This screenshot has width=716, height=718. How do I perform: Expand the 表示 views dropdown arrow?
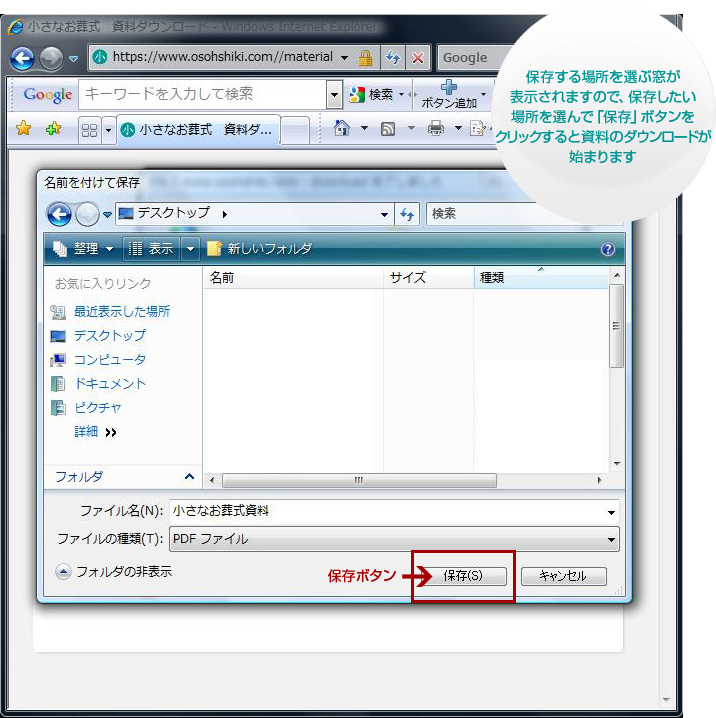[x=190, y=249]
